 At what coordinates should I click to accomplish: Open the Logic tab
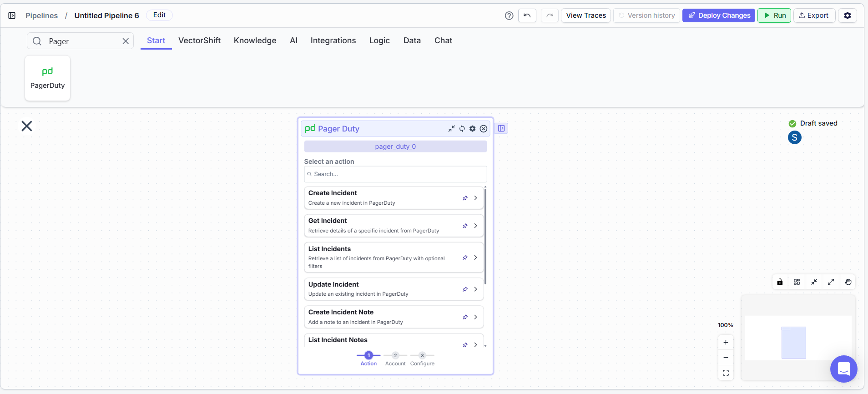point(379,40)
